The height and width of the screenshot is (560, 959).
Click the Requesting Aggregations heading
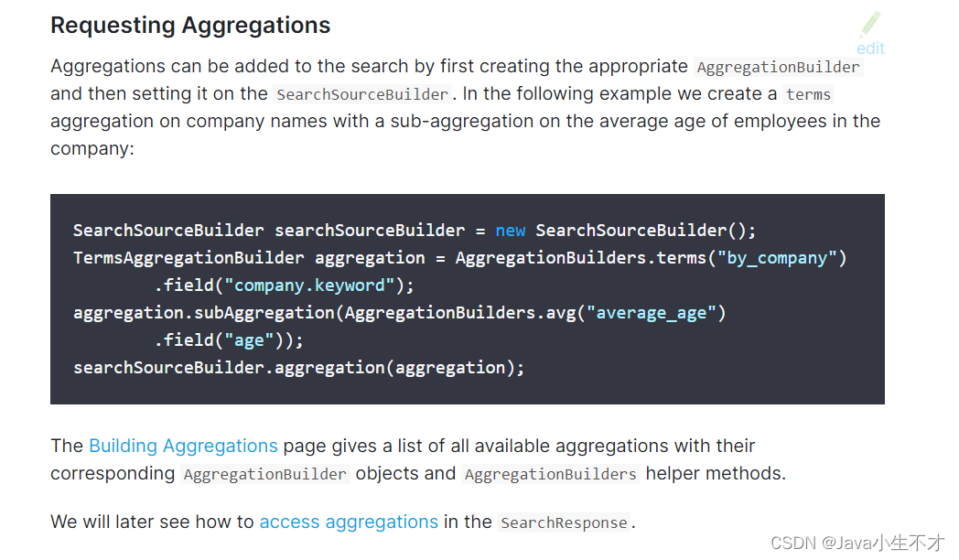coord(190,25)
